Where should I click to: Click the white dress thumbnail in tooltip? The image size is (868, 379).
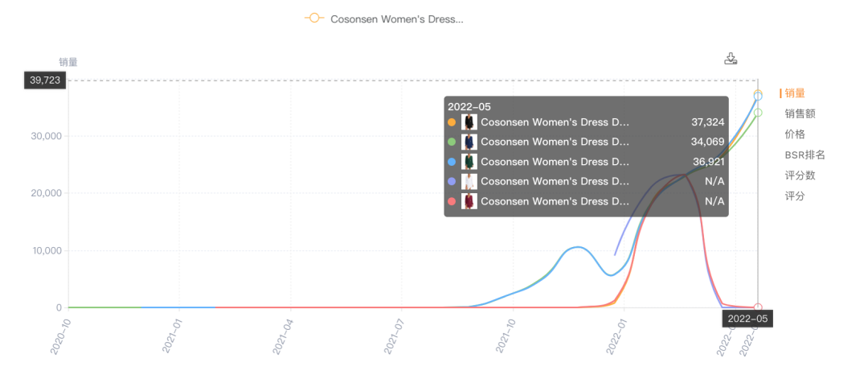(469, 181)
